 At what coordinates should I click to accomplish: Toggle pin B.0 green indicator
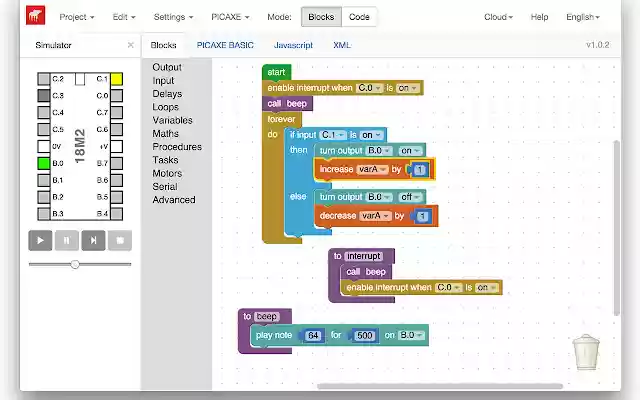coord(43,162)
